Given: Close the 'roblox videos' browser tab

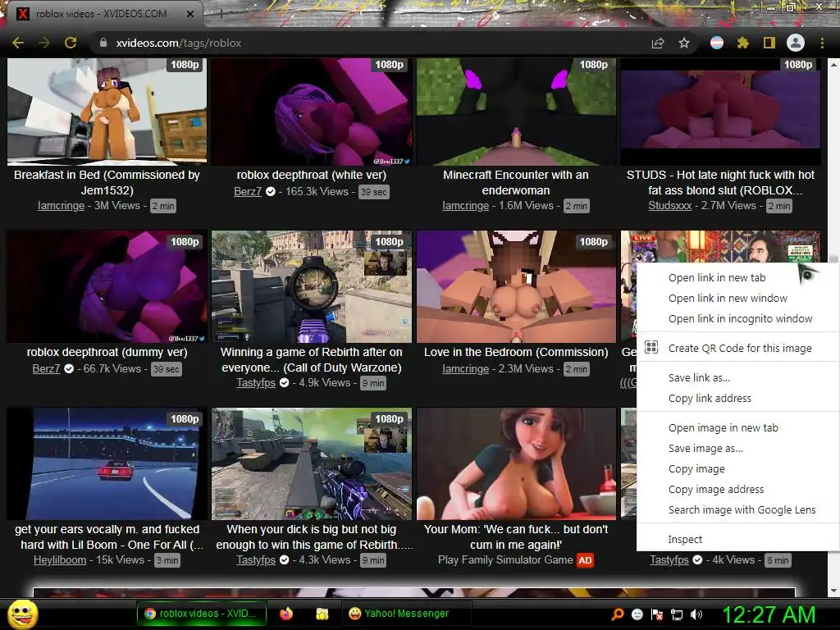Looking at the screenshot, I should tap(190, 14).
